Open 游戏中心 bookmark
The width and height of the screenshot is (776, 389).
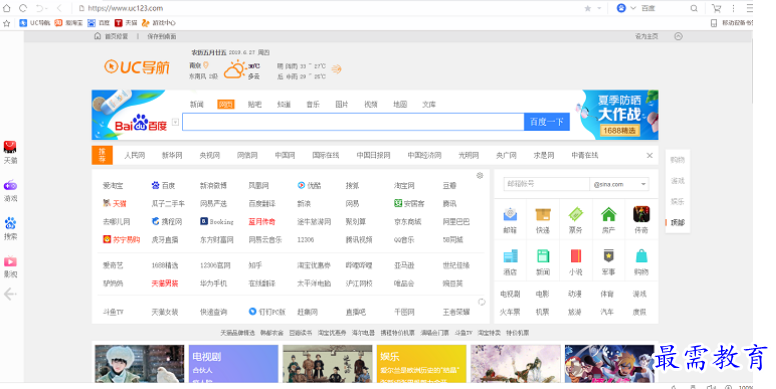pyautogui.click(x=158, y=23)
